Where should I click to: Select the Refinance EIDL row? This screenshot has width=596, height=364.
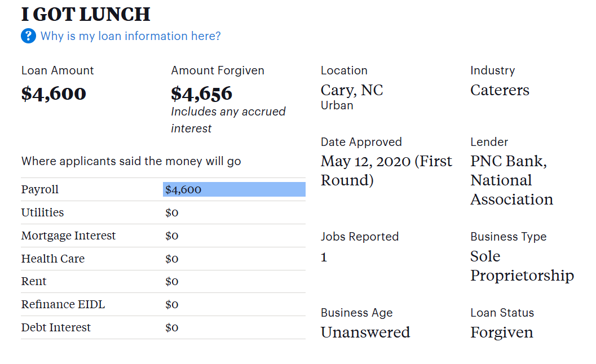[x=63, y=305]
